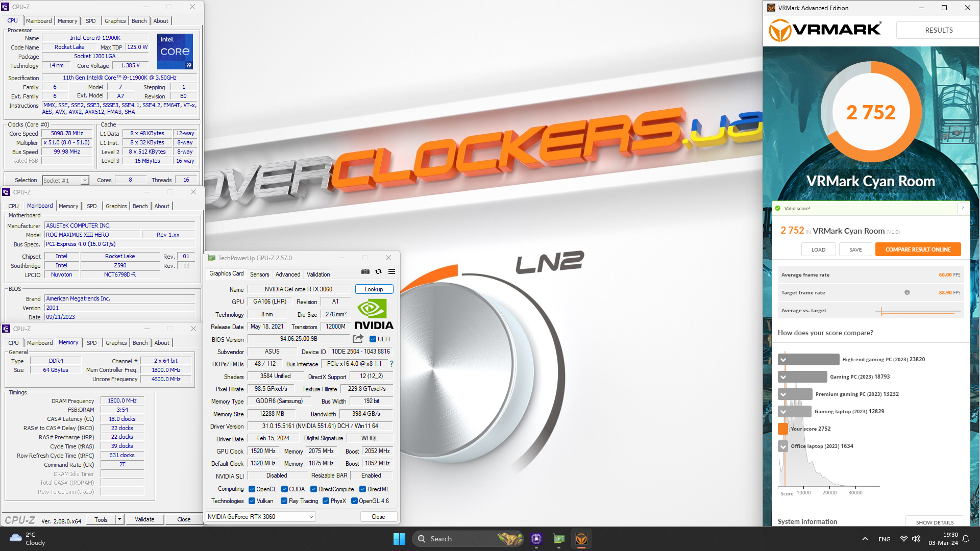The height and width of the screenshot is (551, 980).
Task: Expand the Office laptop (2023) comparison
Action: [x=783, y=446]
